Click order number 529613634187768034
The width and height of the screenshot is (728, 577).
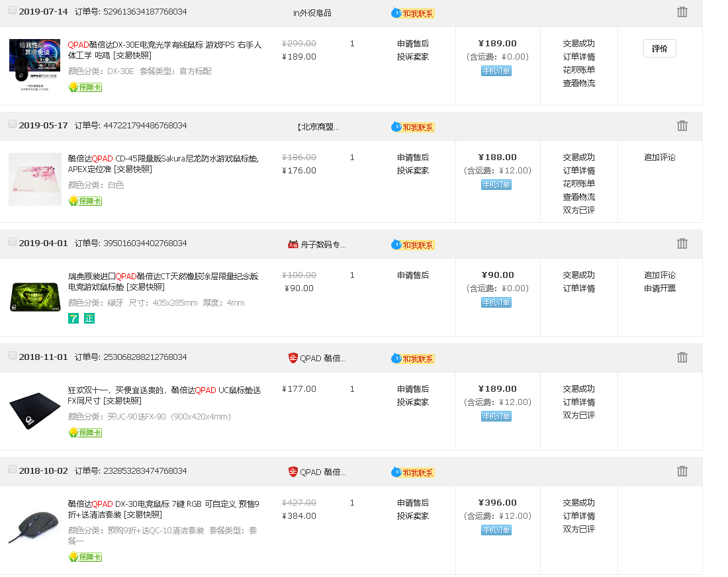click(x=145, y=12)
